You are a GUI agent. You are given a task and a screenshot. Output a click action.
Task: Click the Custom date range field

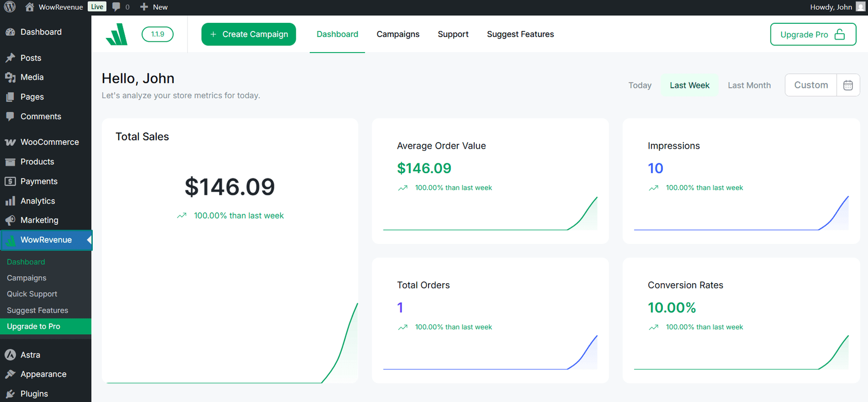click(811, 85)
